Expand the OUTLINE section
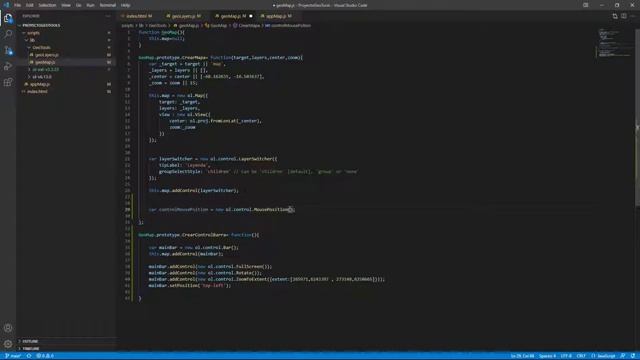This screenshot has width=640, height=360. 30,341
